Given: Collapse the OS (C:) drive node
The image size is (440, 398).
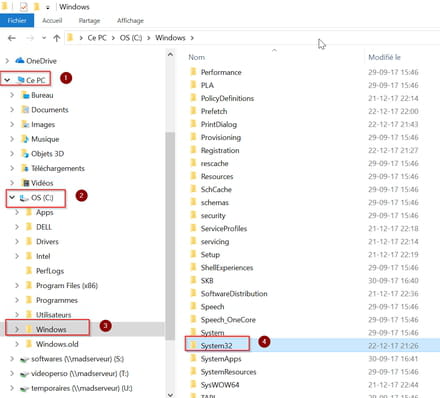Looking at the screenshot, I should click(12, 197).
